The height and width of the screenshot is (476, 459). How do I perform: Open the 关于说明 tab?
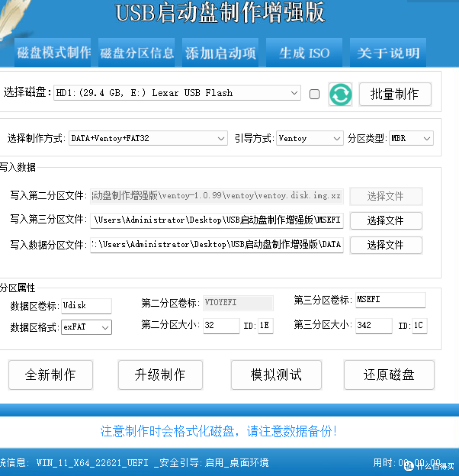[x=388, y=53]
